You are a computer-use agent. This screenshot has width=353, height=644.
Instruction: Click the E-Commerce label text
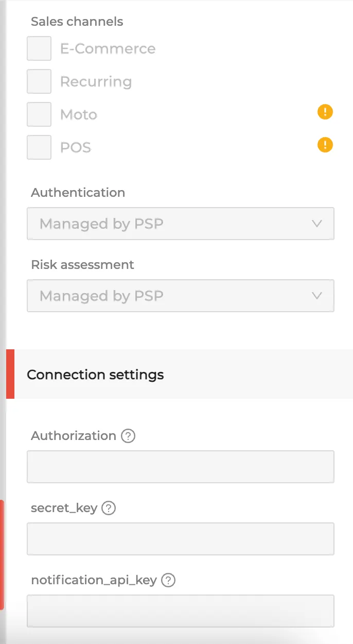pyautogui.click(x=108, y=48)
